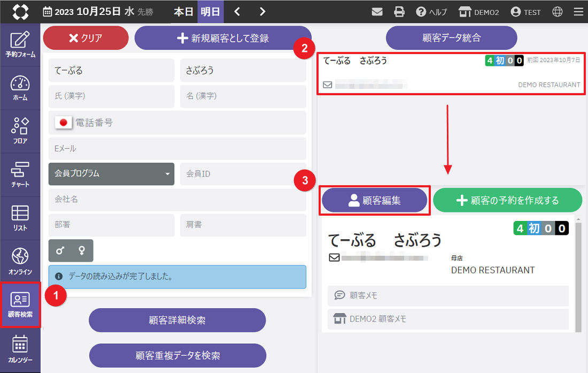Click the Eメール input field
588x373 pixels.
(177, 148)
